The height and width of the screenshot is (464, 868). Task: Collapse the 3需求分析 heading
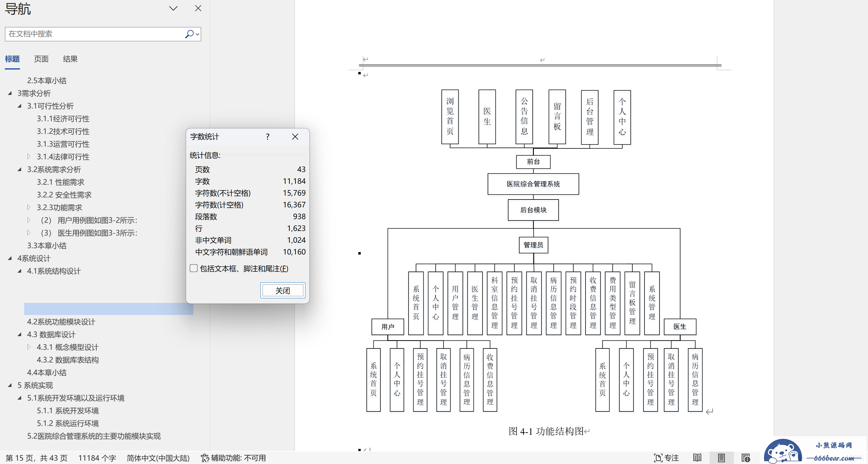point(10,93)
